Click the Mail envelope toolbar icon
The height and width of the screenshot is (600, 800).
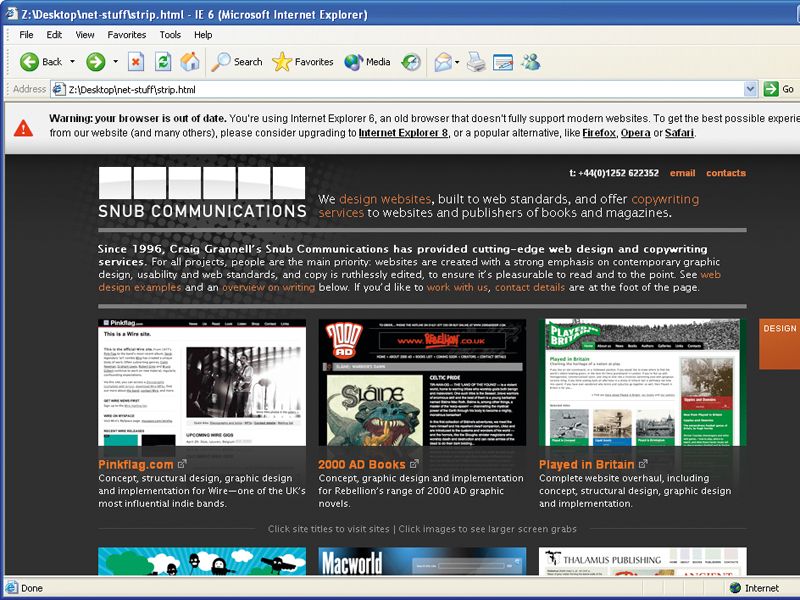coord(442,62)
